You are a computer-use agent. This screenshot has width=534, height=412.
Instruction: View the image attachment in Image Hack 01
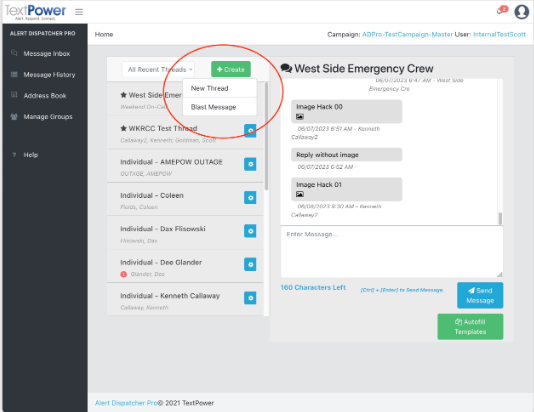300,194
